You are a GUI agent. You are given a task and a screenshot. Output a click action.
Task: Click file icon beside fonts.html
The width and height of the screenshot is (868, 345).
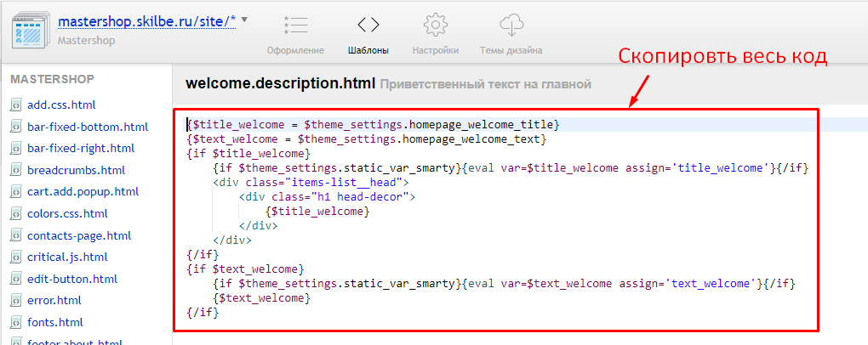point(15,323)
